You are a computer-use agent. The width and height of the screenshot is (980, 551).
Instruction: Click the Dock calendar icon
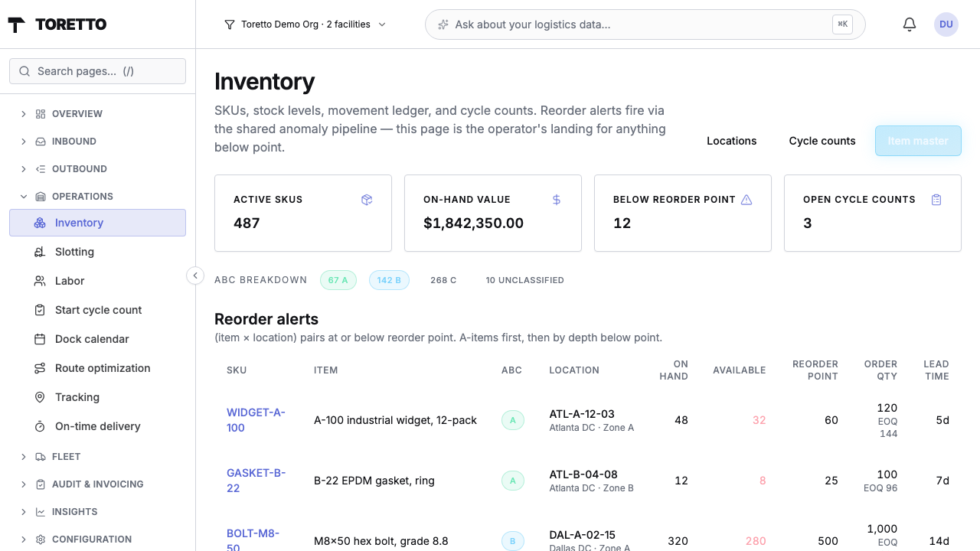click(x=40, y=339)
